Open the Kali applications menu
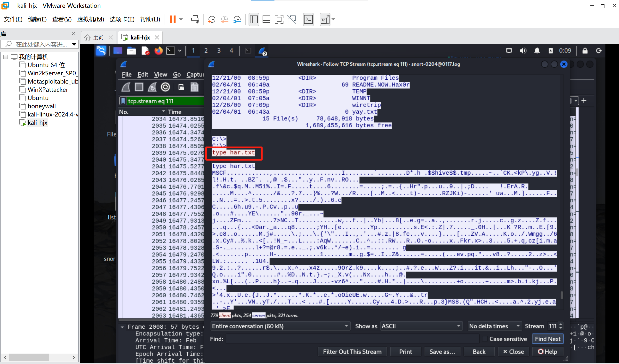This screenshot has height=364, width=619. [101, 51]
